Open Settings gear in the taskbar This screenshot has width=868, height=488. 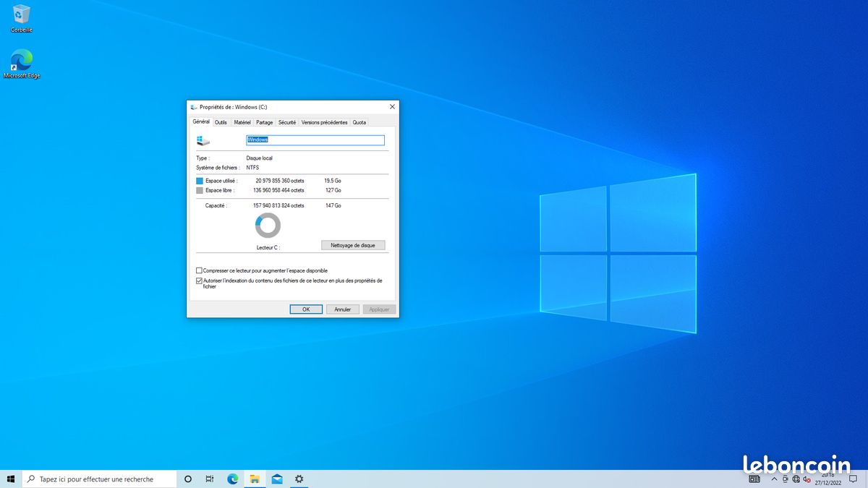299,479
